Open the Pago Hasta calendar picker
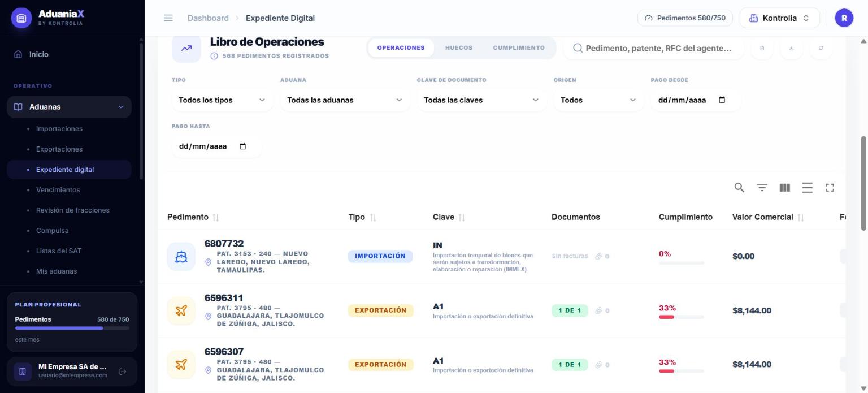The width and height of the screenshot is (868, 393). click(x=243, y=146)
